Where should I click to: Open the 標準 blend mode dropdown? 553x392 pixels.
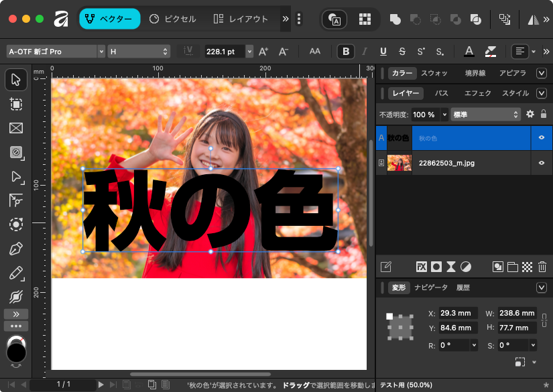[x=486, y=115]
